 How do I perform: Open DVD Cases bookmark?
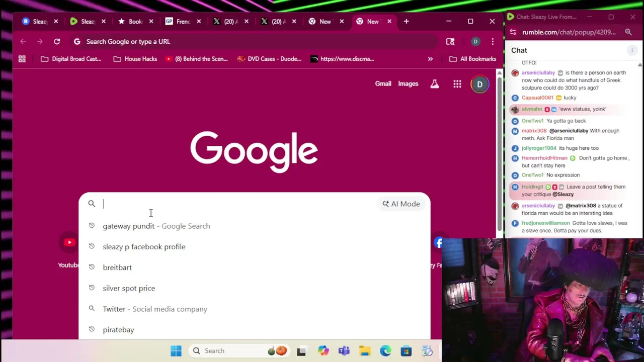(x=269, y=59)
